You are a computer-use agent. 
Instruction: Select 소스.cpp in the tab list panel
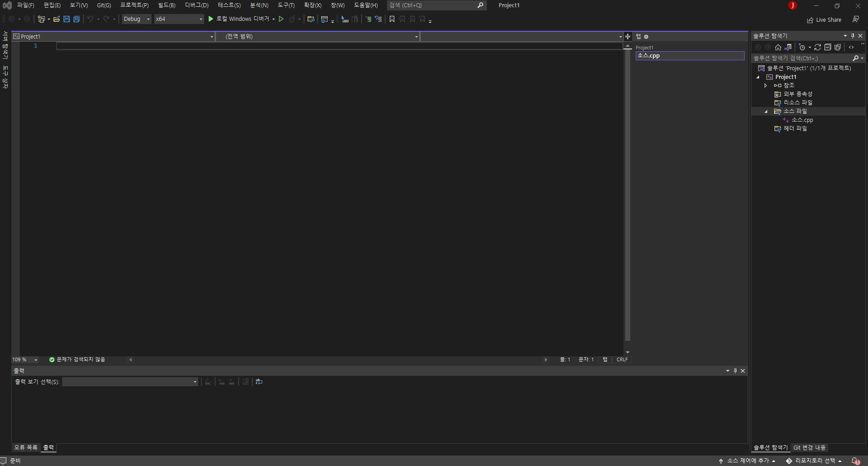(x=690, y=56)
